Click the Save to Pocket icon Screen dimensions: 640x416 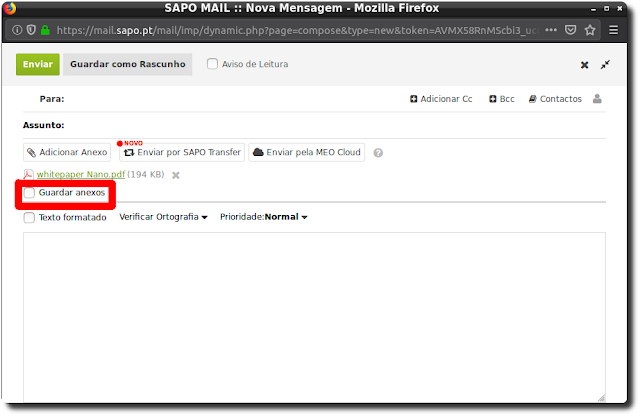(571, 30)
